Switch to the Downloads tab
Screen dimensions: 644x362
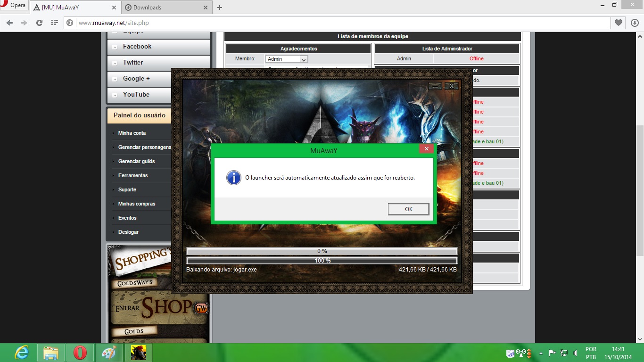pos(166,8)
